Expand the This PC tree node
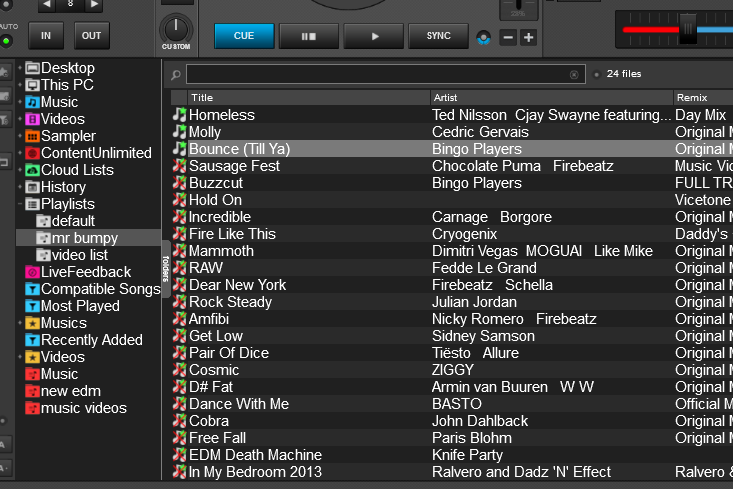733x489 pixels. click(20, 85)
